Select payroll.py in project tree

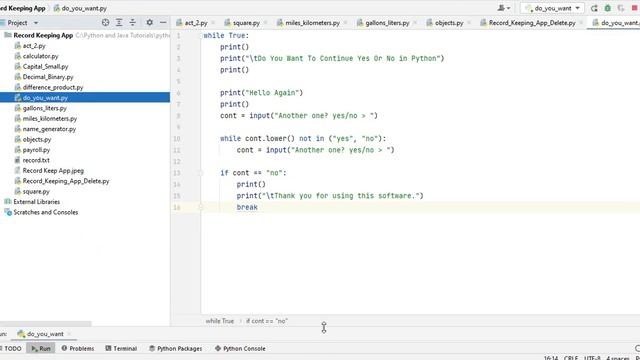[x=36, y=150]
